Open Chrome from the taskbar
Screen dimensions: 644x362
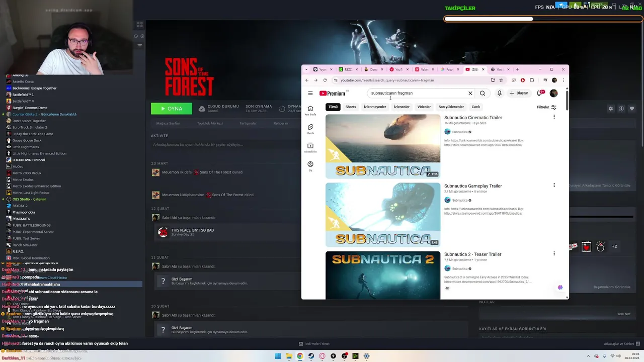click(x=300, y=356)
